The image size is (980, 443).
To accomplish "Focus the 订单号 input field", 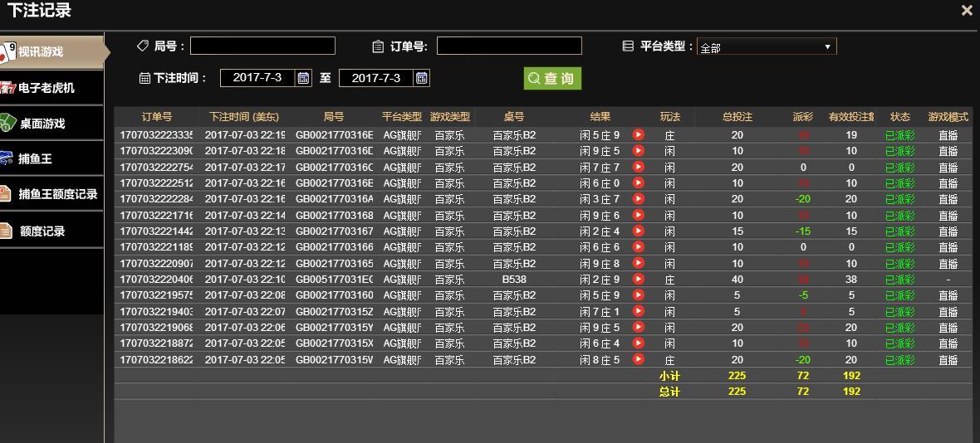I will 509,46.
